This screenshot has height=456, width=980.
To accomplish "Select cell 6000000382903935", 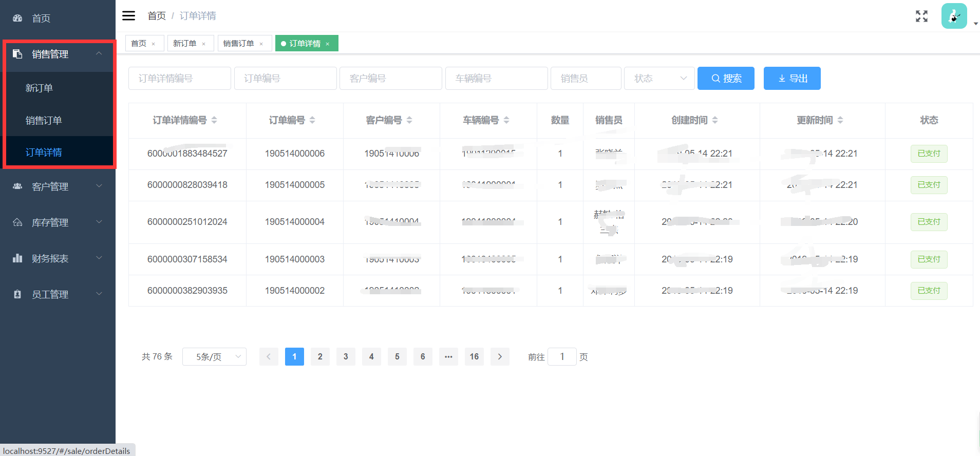I will (187, 291).
